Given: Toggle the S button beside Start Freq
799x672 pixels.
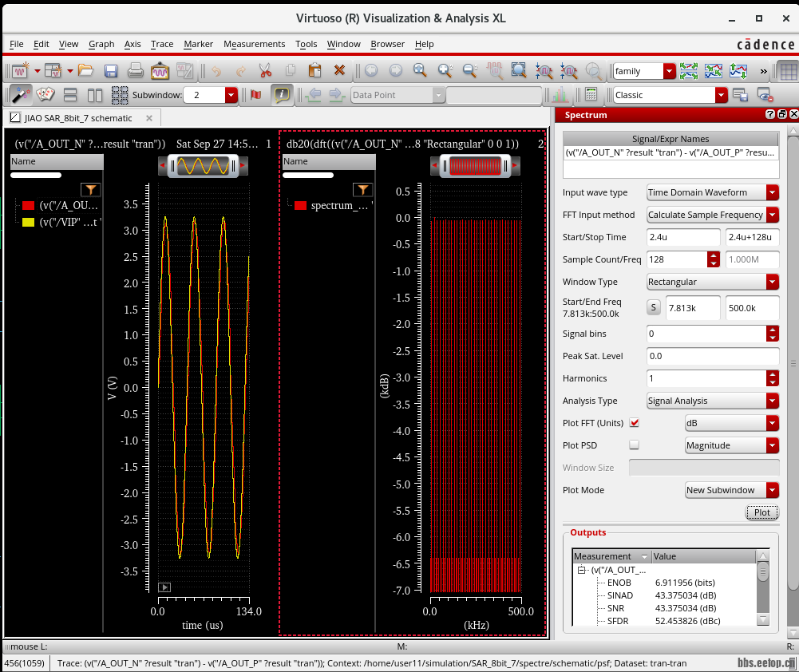Looking at the screenshot, I should (653, 307).
